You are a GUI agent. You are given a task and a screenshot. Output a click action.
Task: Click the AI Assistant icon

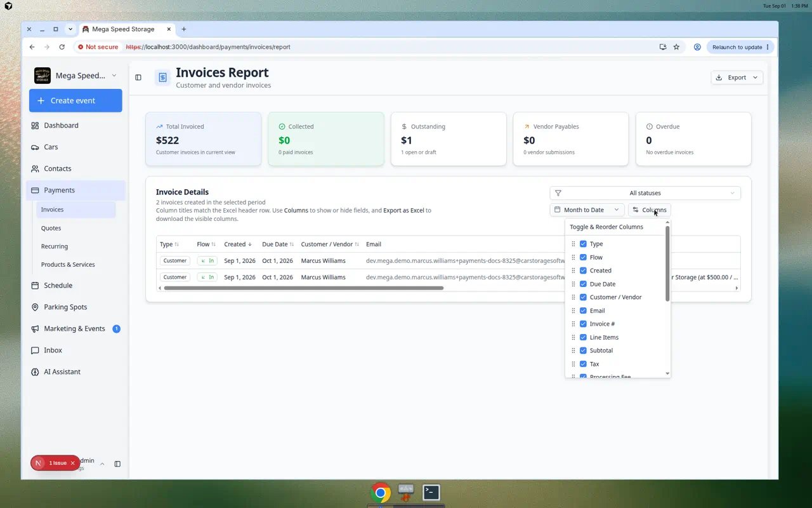[35, 372]
